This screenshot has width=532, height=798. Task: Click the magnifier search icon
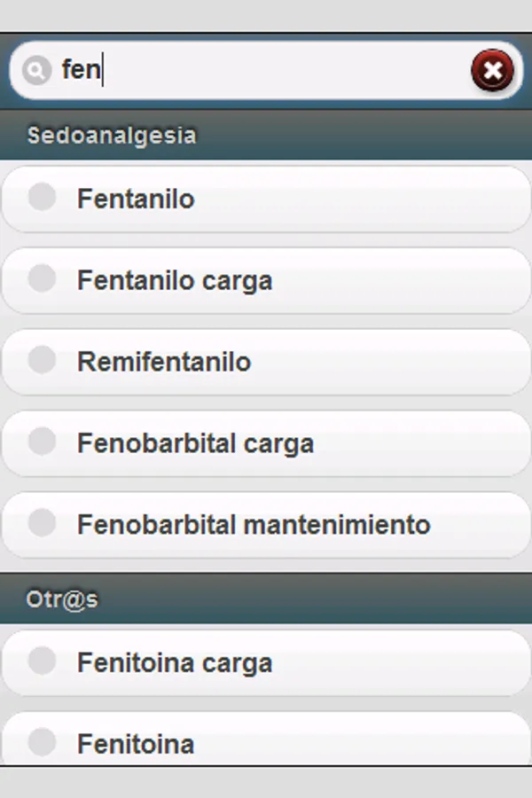tap(35, 70)
